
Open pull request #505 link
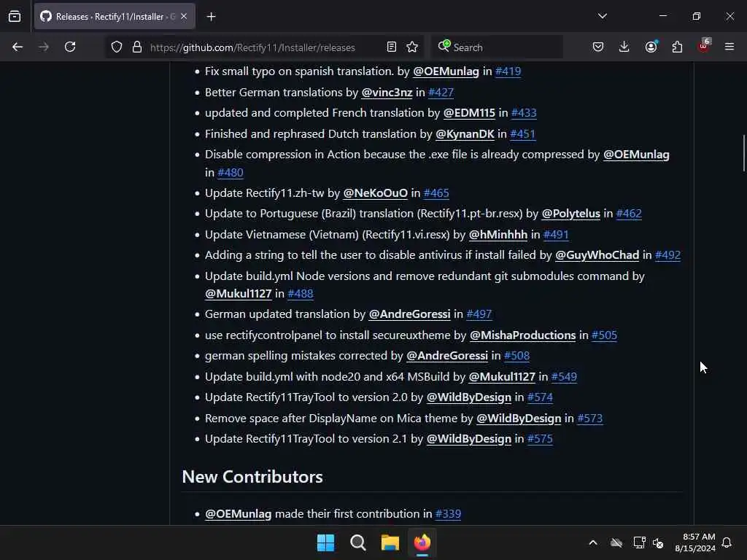604,335
